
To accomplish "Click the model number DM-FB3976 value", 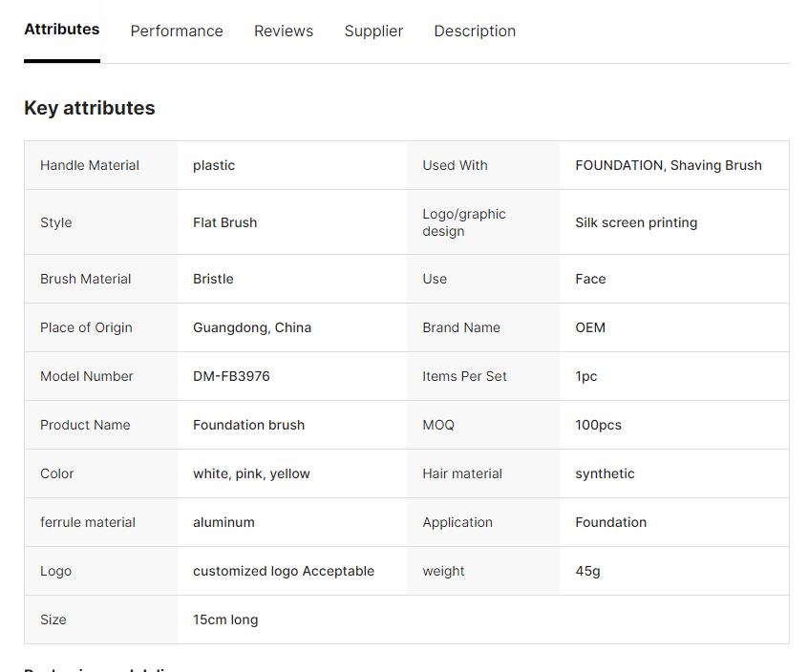I will [x=231, y=376].
